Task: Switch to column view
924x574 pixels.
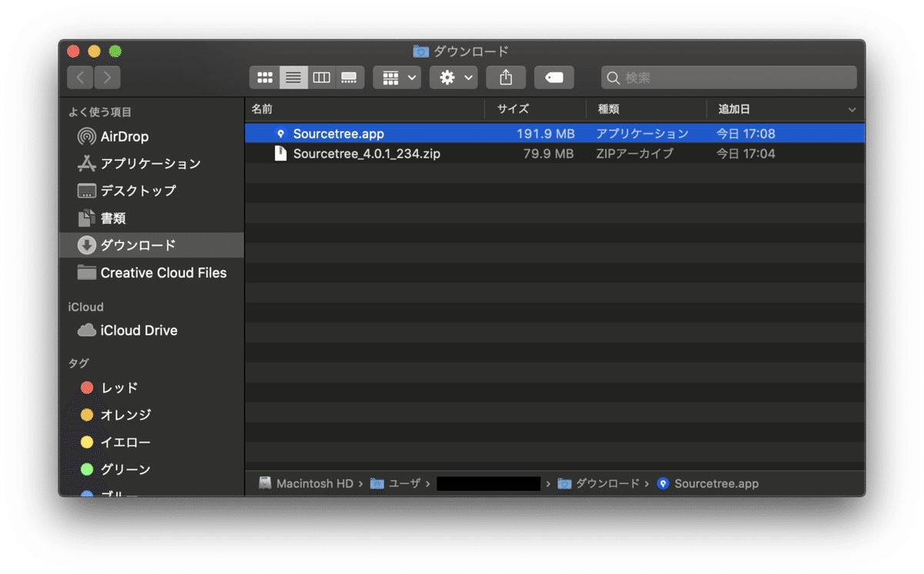Action: point(321,78)
